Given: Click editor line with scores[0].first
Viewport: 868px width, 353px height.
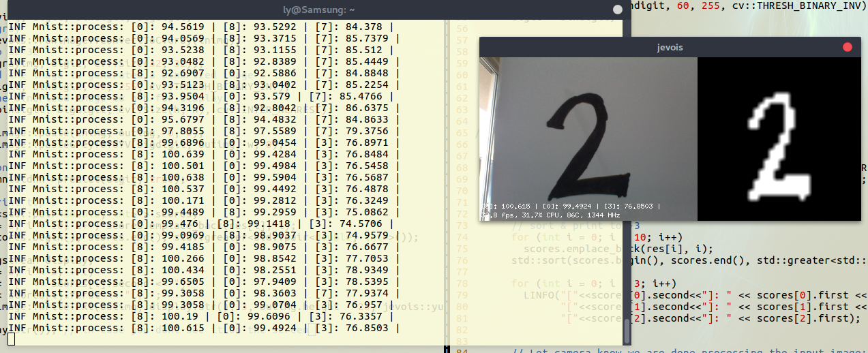Looking at the screenshot, I should [695, 295].
